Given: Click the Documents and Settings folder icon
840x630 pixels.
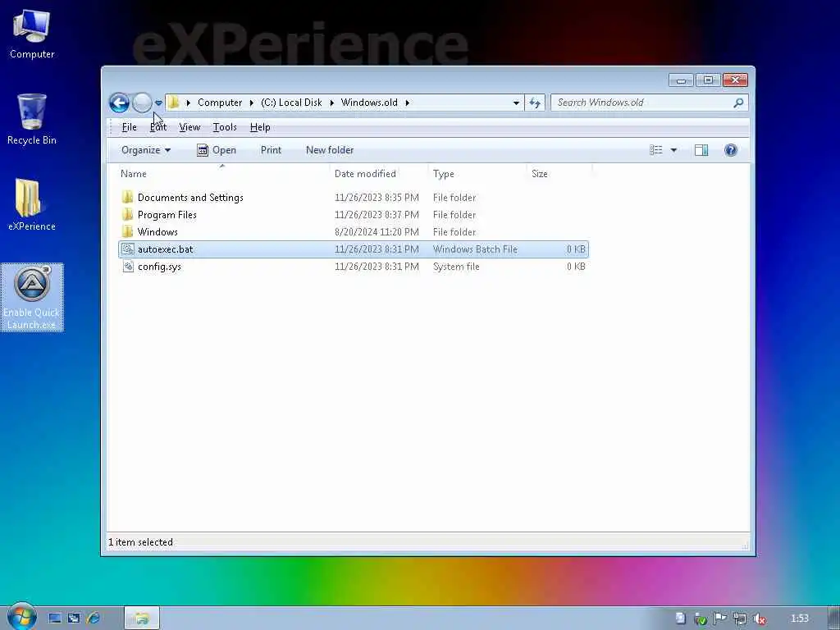Looking at the screenshot, I should 127,197.
